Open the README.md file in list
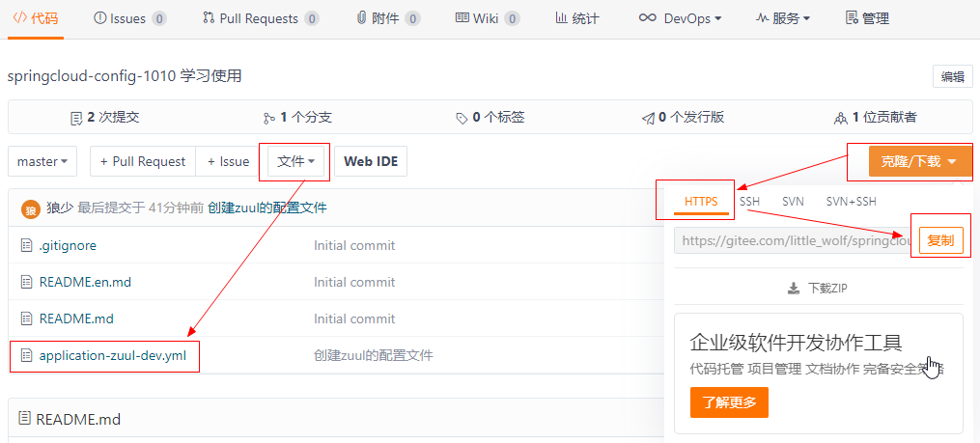The image size is (980, 443). [x=76, y=318]
